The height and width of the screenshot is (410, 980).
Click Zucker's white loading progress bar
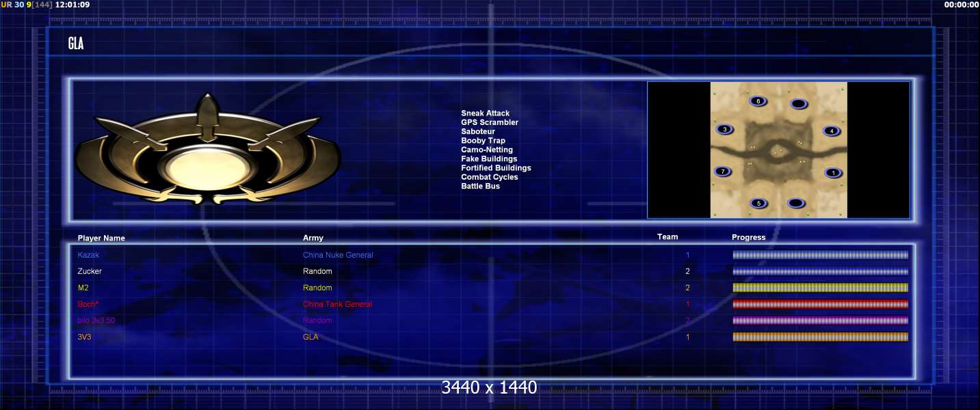tap(821, 271)
